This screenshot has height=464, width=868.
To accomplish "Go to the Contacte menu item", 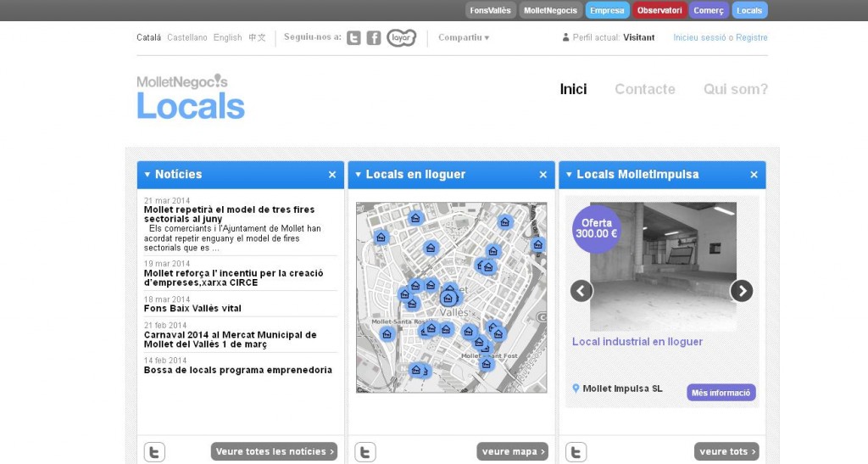I will (x=644, y=89).
